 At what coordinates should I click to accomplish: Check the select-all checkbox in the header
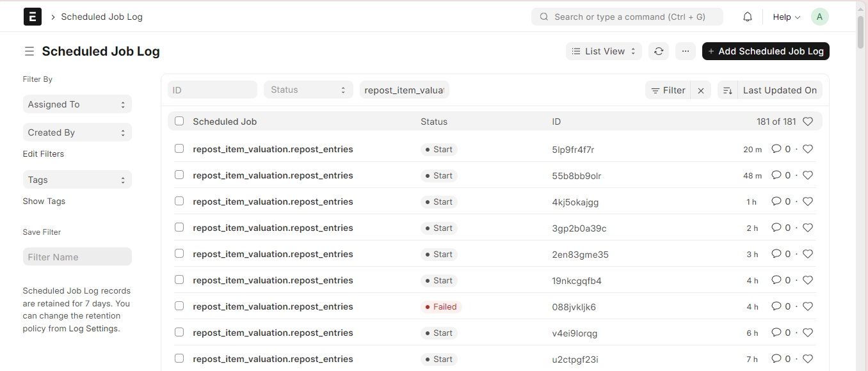[179, 121]
